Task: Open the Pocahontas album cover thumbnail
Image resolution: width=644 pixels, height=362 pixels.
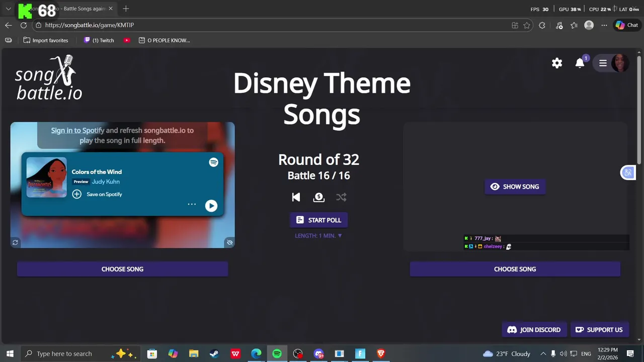Action: 46,177
